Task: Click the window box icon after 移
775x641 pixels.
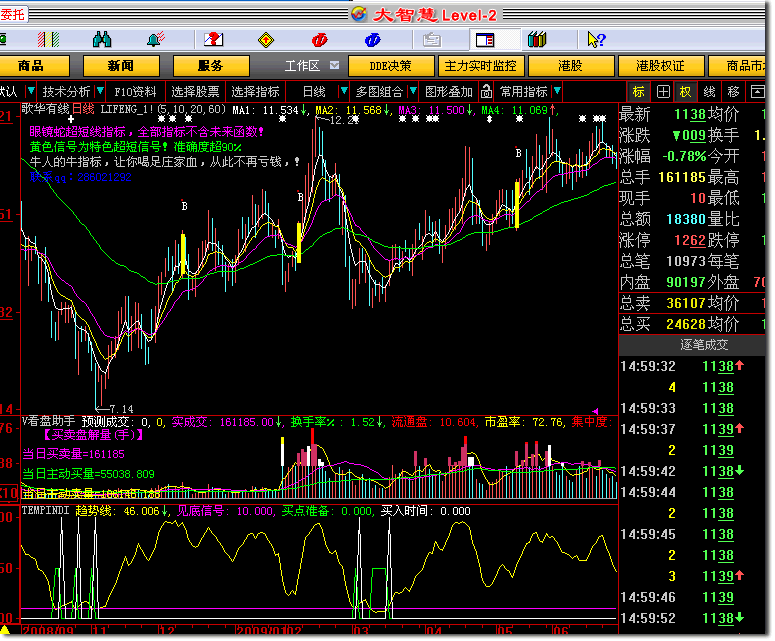Action: (x=758, y=91)
